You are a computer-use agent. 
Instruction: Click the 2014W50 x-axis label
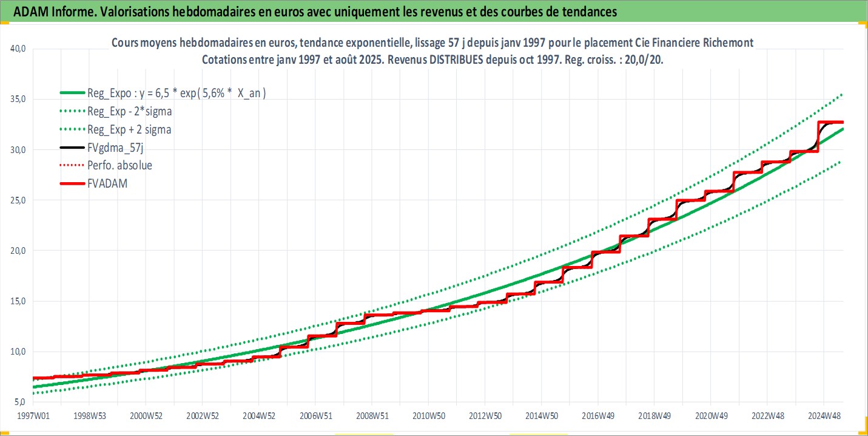tap(541, 415)
